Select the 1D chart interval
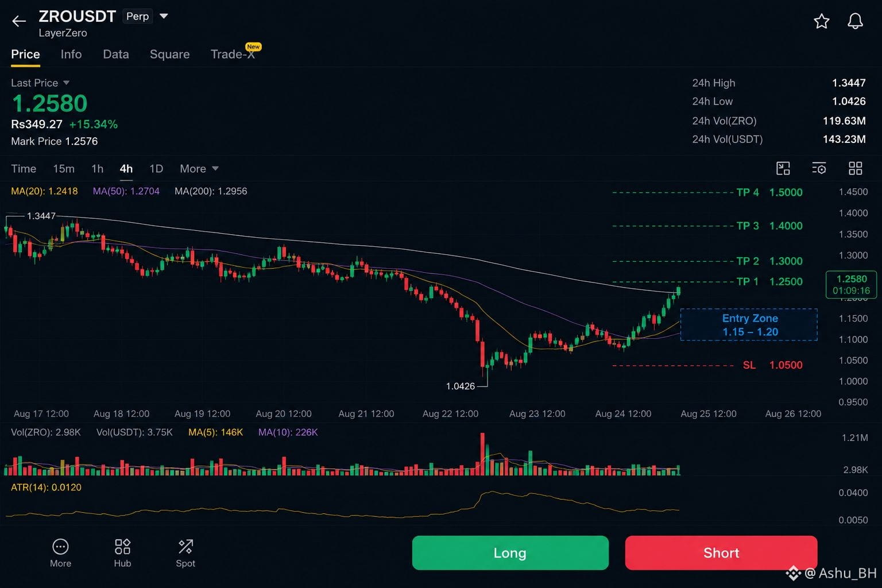The height and width of the screenshot is (588, 882). pos(156,169)
